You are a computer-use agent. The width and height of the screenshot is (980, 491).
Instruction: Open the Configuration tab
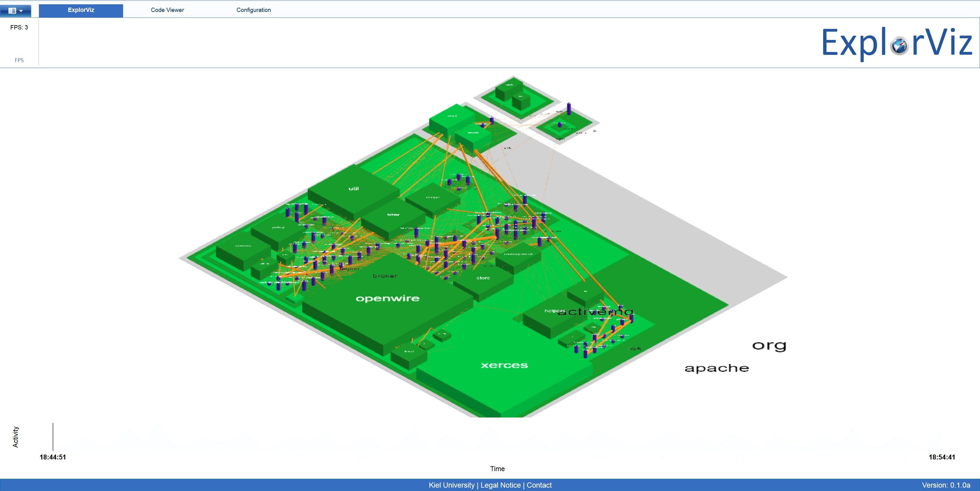tap(254, 10)
